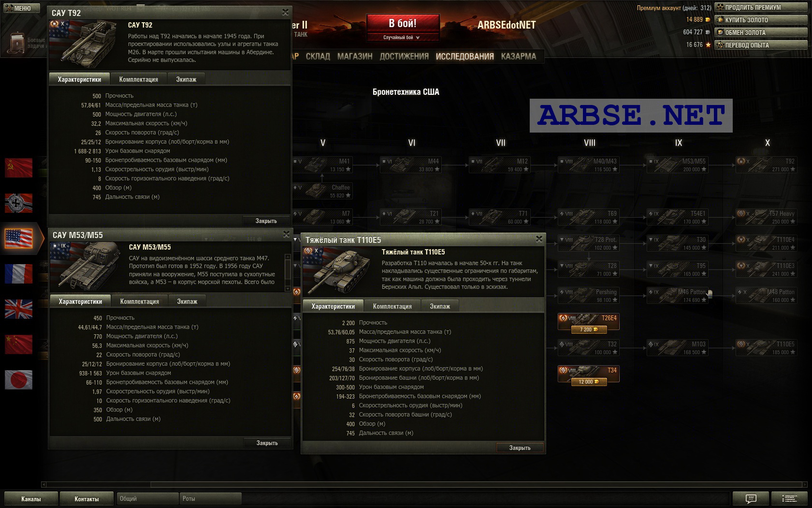
Task: Select the USSR nation flag
Action: point(18,167)
